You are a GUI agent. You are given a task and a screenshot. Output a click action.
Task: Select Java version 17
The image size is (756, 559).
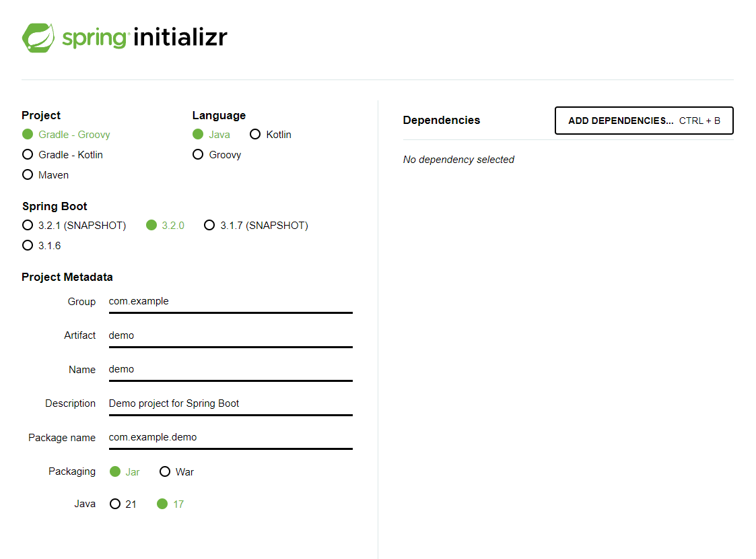coord(170,504)
